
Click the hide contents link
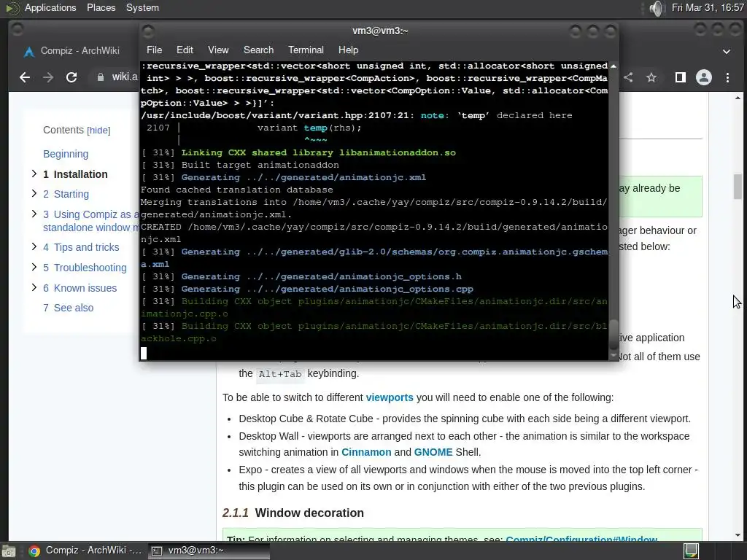98,131
